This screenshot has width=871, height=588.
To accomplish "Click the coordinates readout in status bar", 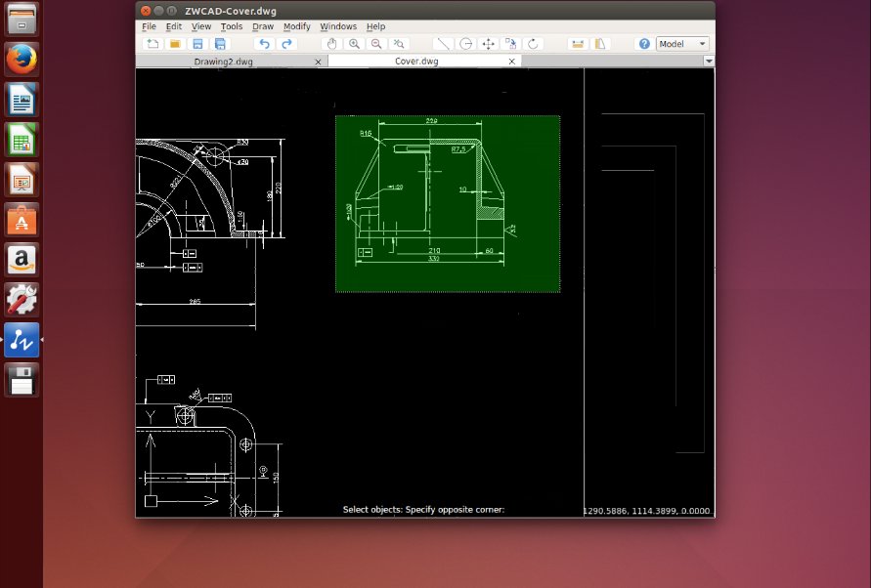I will 646,511.
